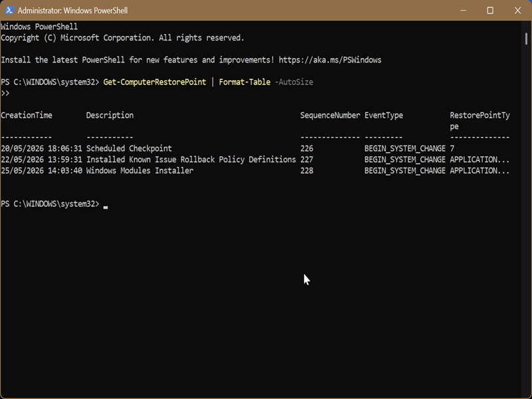Click sequence number 227
Viewport: 532px width, 399px height.
(307, 160)
